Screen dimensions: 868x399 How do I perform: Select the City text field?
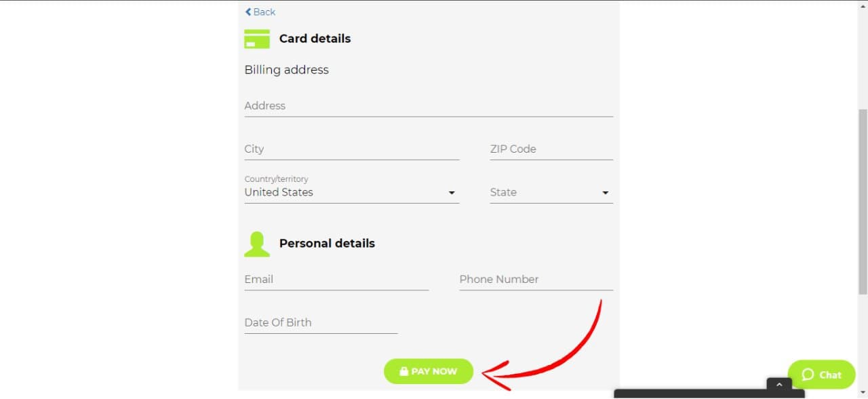click(352, 149)
